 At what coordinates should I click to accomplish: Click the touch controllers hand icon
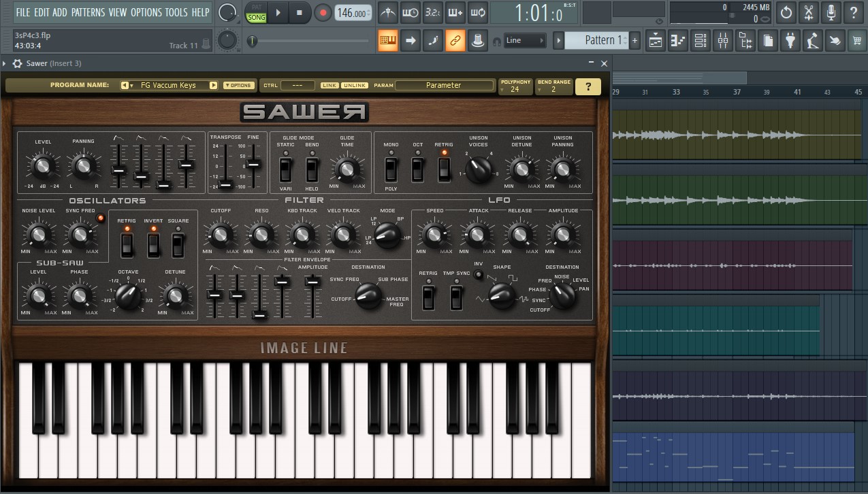[x=835, y=41]
